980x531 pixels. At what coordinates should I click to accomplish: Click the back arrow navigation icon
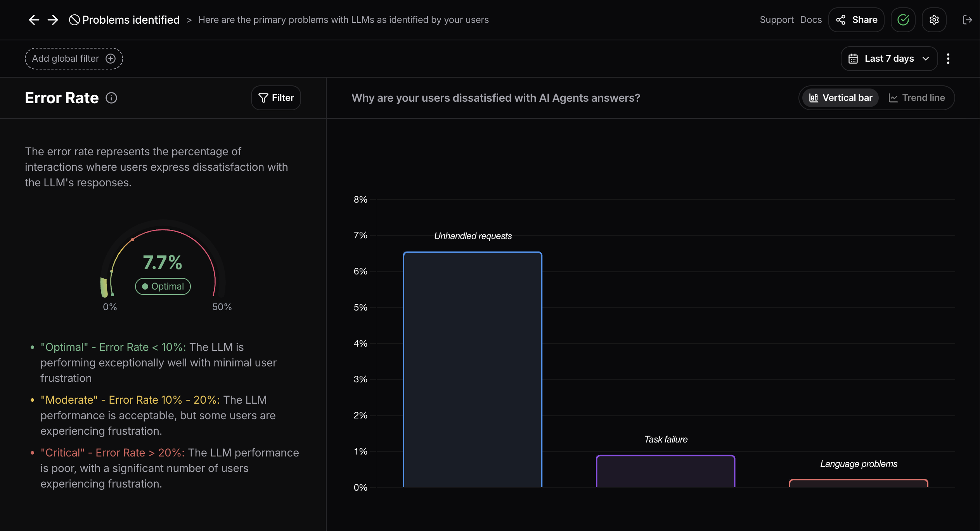click(x=34, y=20)
